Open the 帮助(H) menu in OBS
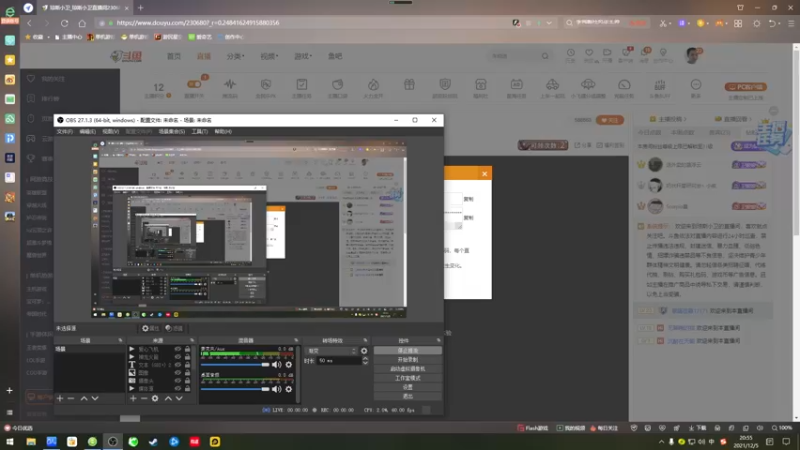This screenshot has width=800, height=450. pos(223,132)
